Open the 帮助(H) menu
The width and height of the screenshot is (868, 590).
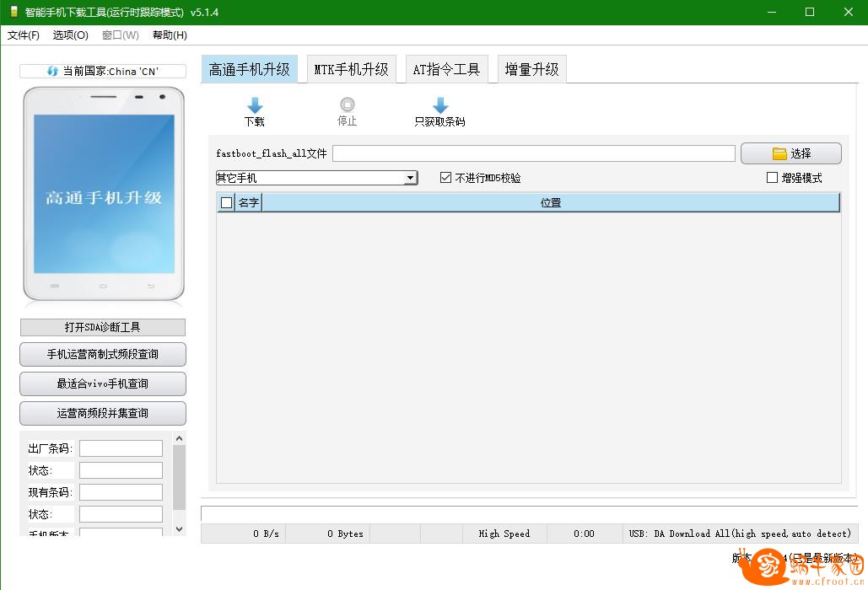point(170,35)
